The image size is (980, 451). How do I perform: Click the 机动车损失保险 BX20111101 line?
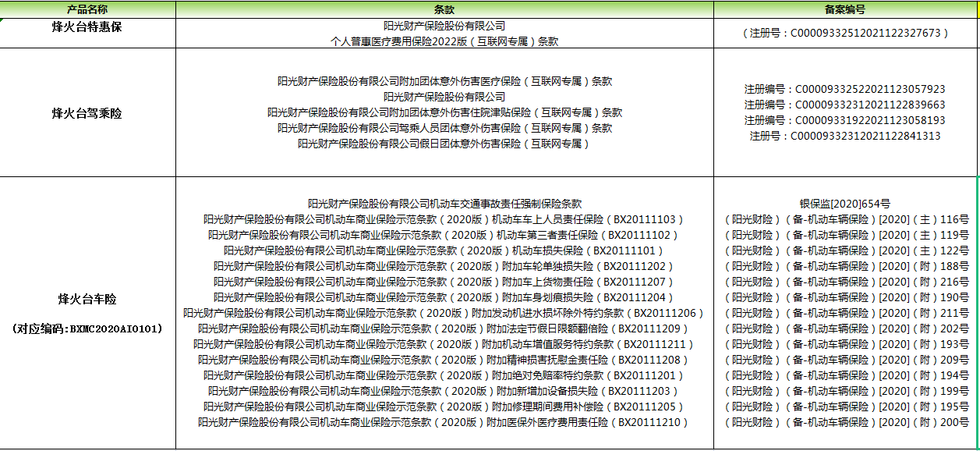[444, 250]
